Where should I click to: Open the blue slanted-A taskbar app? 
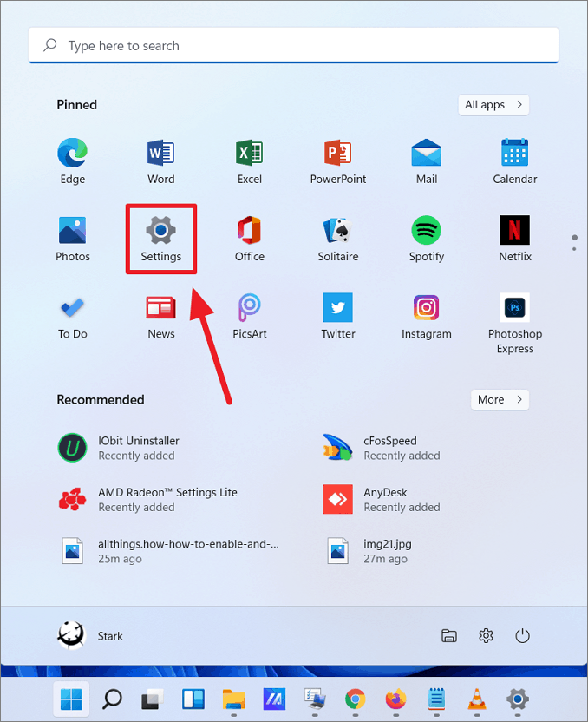pyautogui.click(x=274, y=699)
